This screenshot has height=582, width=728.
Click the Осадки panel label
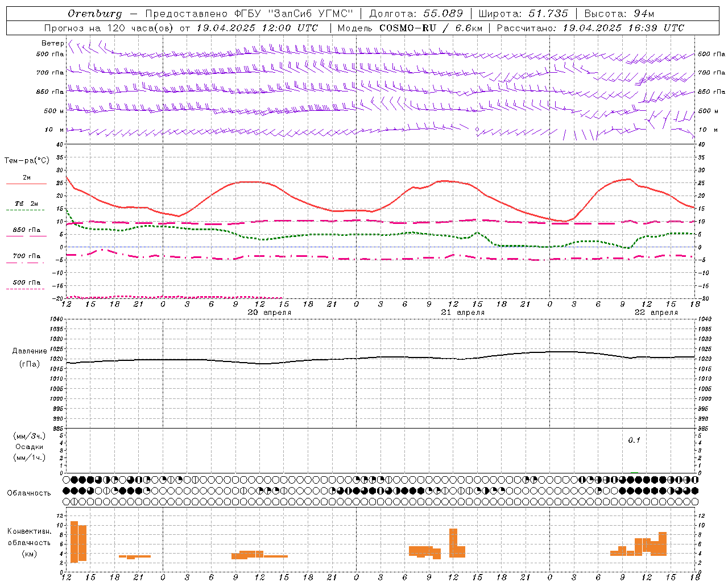pos(30,447)
